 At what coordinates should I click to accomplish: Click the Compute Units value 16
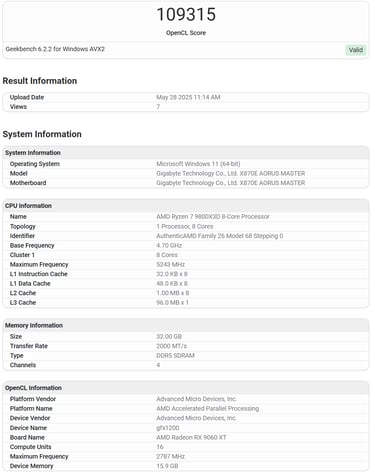pyautogui.click(x=160, y=447)
